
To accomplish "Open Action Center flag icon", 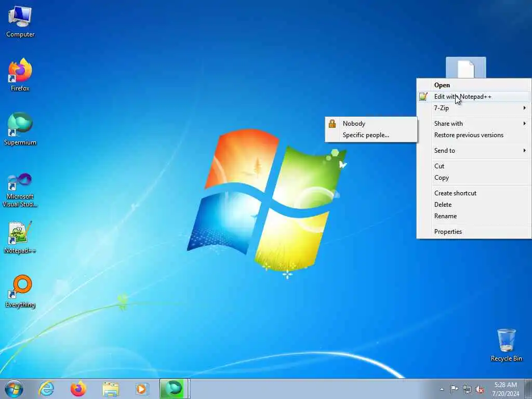I will click(x=454, y=389).
